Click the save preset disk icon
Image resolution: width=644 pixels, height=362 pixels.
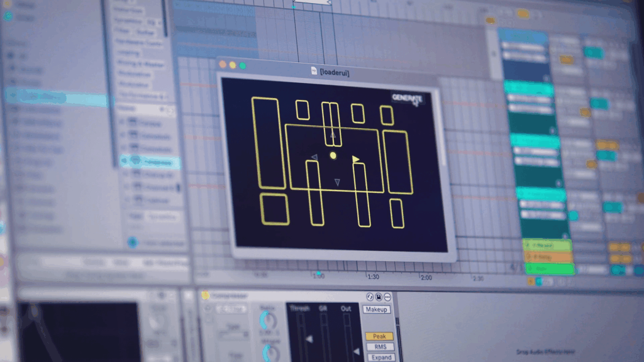click(x=379, y=297)
